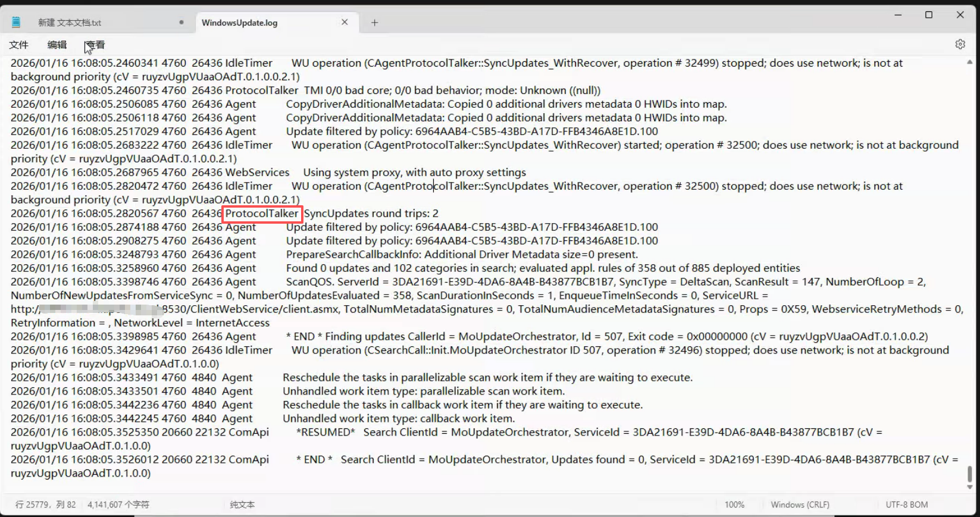Click the scrollbar up arrow
This screenshot has height=517, width=980.
(970, 62)
